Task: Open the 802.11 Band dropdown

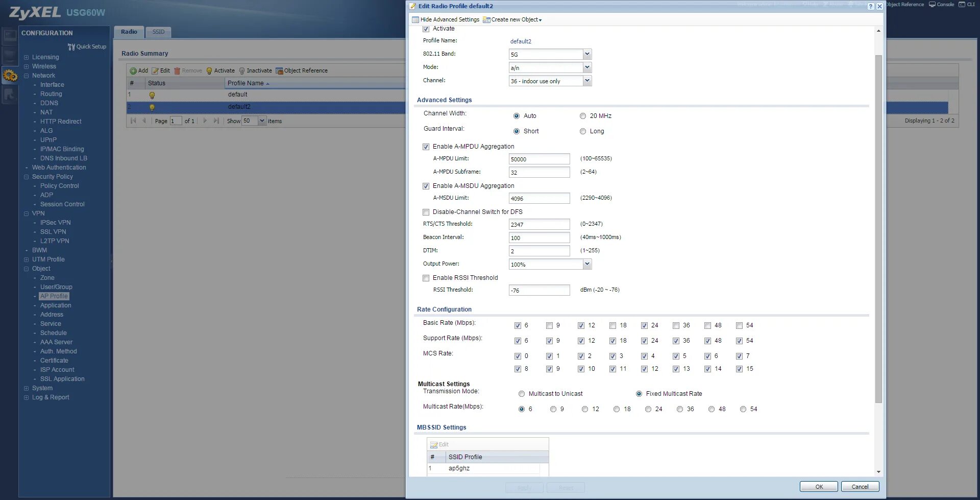Action: coord(587,54)
